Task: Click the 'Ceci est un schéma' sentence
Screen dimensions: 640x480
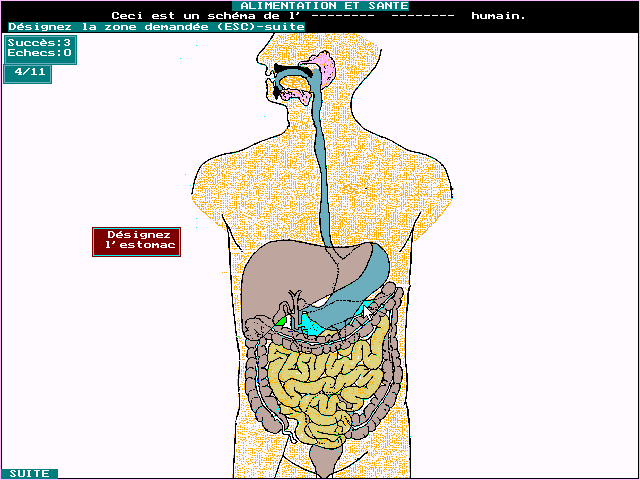Action: click(x=318, y=16)
